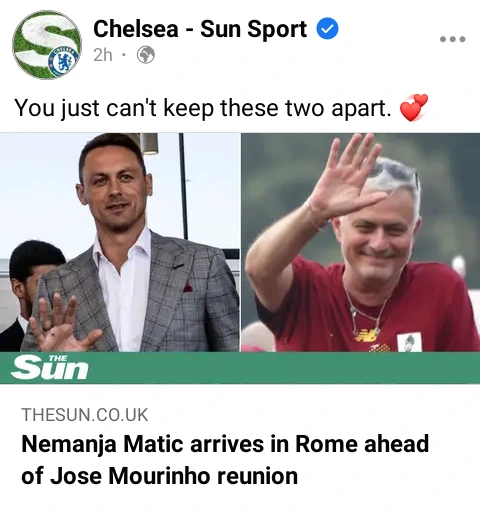
Task: Click the blue verified checkmark badge
Action: (327, 29)
